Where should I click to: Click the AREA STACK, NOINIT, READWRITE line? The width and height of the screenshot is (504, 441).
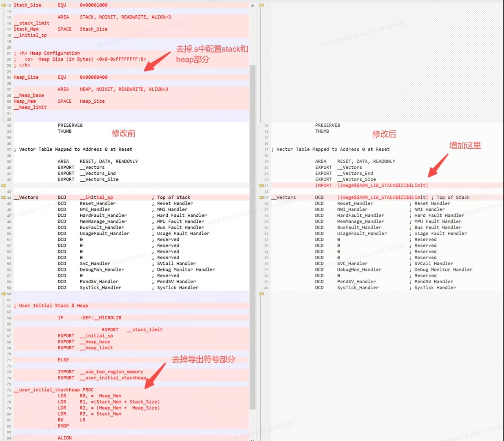[131, 17]
